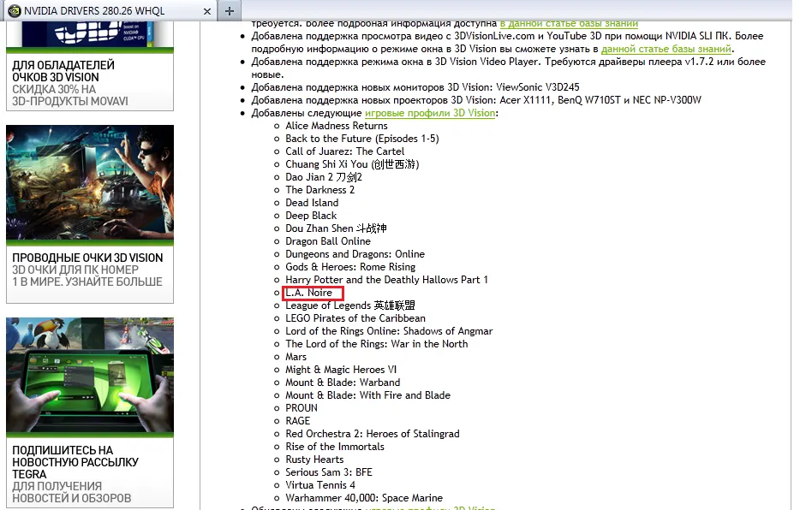Click the Serious Sam 3: BFE entry
The height and width of the screenshot is (510, 812).
pyautogui.click(x=328, y=472)
